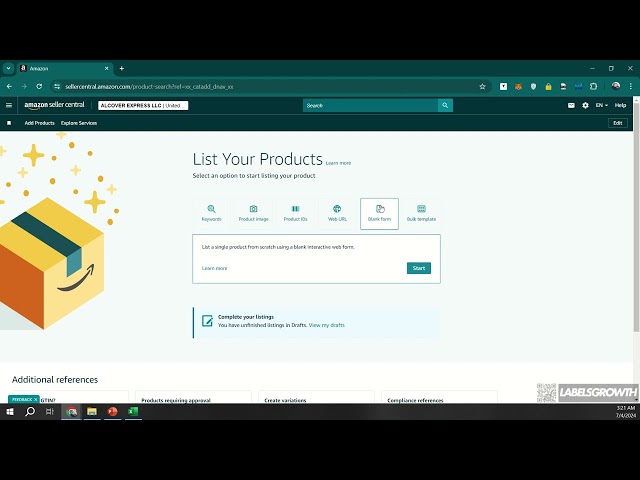Open the Explore Services bookmark
The image size is (640, 480).
[79, 123]
